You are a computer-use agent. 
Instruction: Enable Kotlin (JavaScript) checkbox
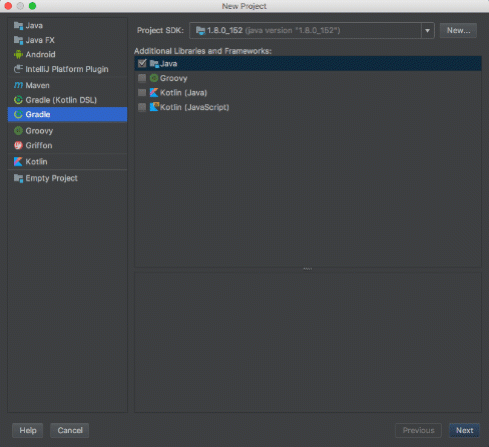pos(142,107)
